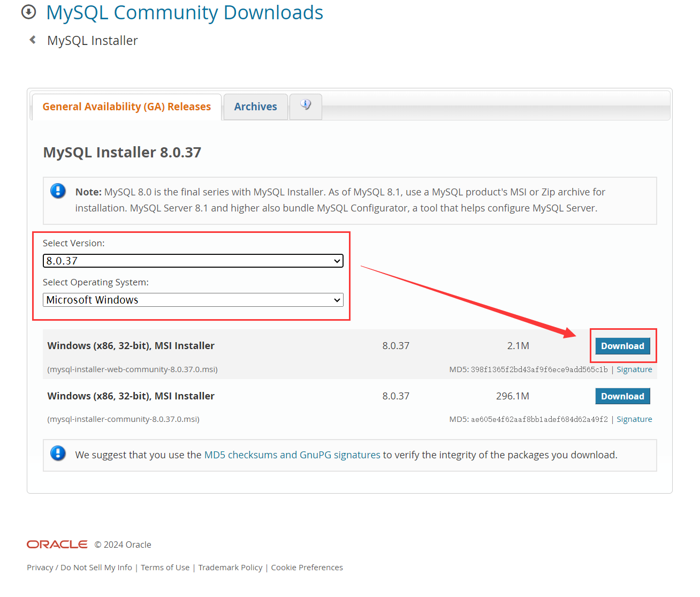Download the 296.1M full community installer

click(622, 396)
